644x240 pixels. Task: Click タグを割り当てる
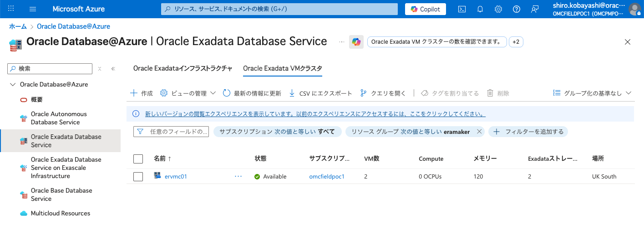(450, 93)
